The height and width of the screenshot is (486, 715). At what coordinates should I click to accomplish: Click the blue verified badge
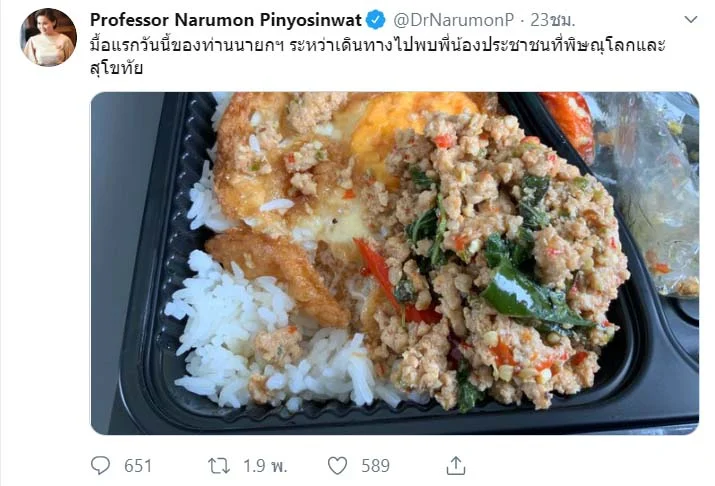click(x=376, y=20)
